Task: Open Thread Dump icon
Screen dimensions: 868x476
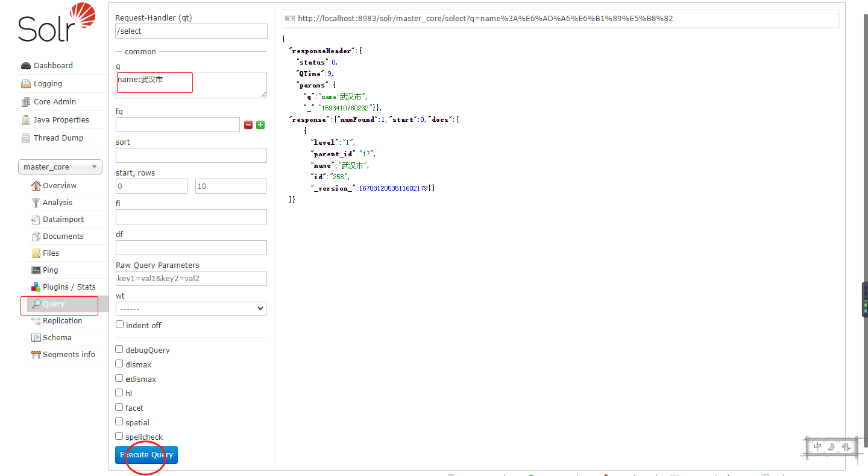Action: 25,138
